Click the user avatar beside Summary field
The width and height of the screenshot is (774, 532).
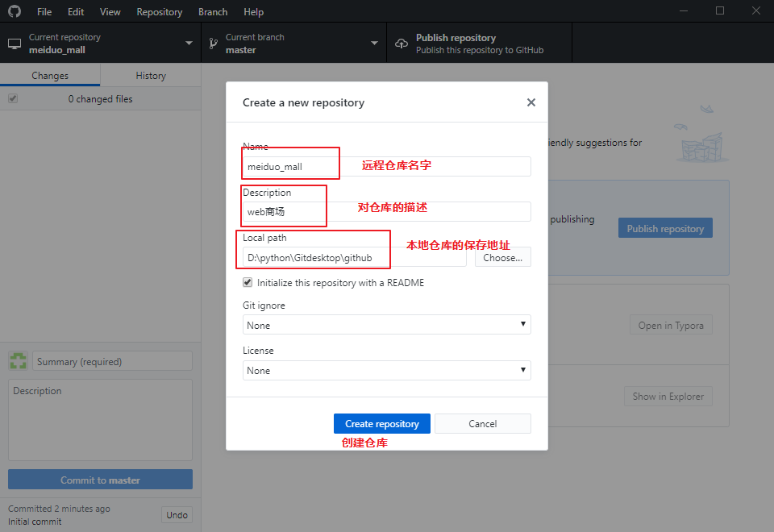(x=19, y=361)
